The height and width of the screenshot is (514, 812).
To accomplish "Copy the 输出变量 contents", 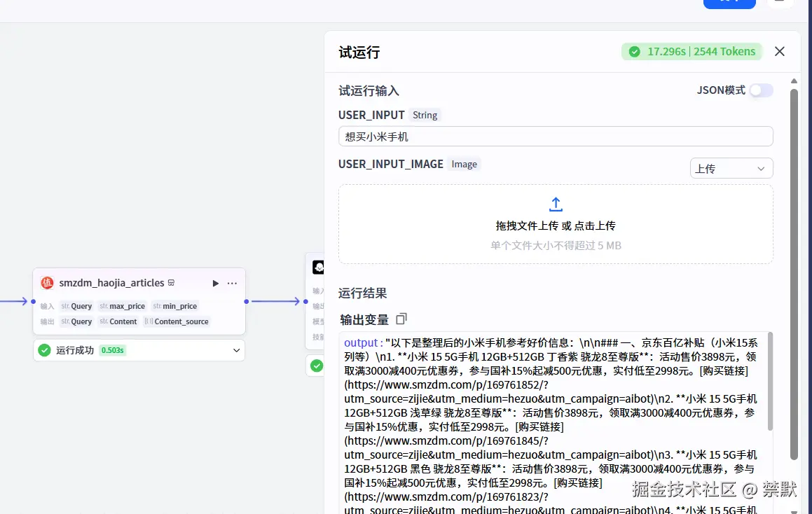I will (401, 319).
